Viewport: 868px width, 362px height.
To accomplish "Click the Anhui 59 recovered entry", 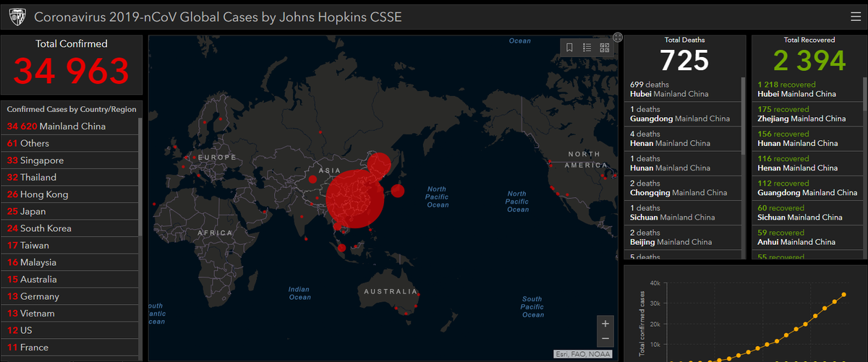I will [x=807, y=237].
